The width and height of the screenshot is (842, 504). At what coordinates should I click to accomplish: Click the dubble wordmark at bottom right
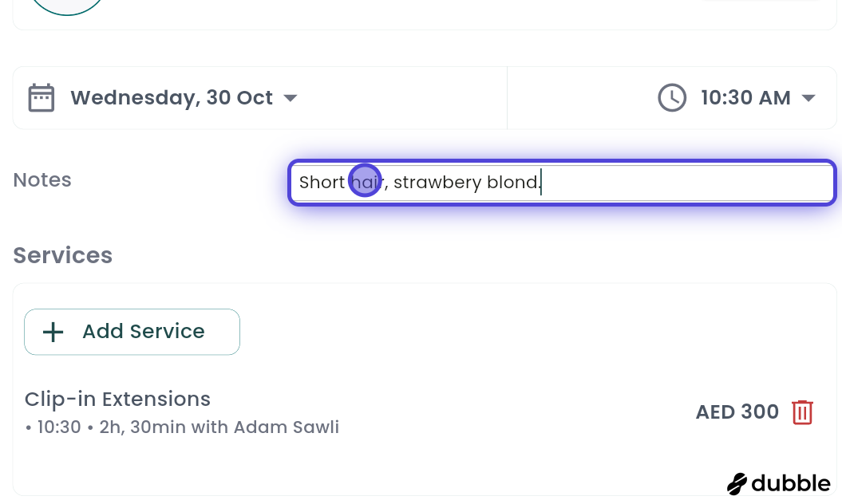790,483
